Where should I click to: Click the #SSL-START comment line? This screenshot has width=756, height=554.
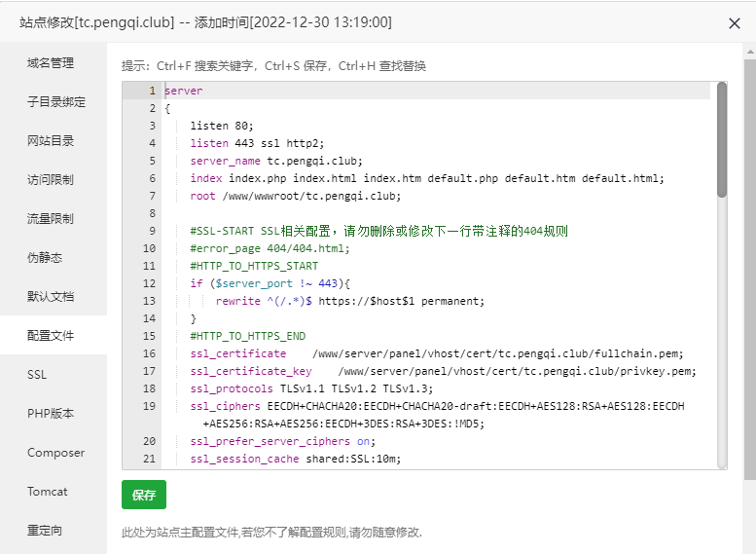[x=378, y=231]
